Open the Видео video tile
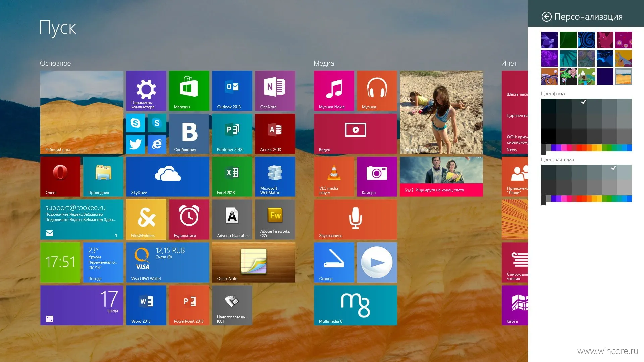644x362 pixels. [355, 133]
